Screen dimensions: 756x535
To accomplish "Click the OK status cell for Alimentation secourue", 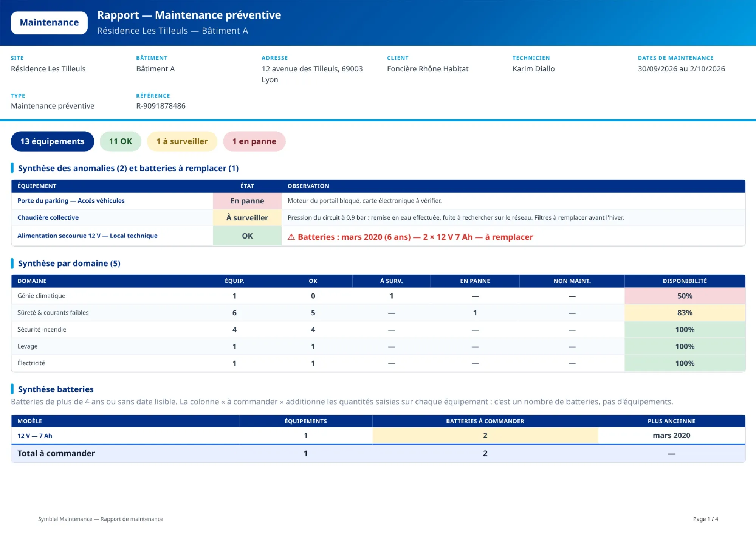I will [x=247, y=236].
